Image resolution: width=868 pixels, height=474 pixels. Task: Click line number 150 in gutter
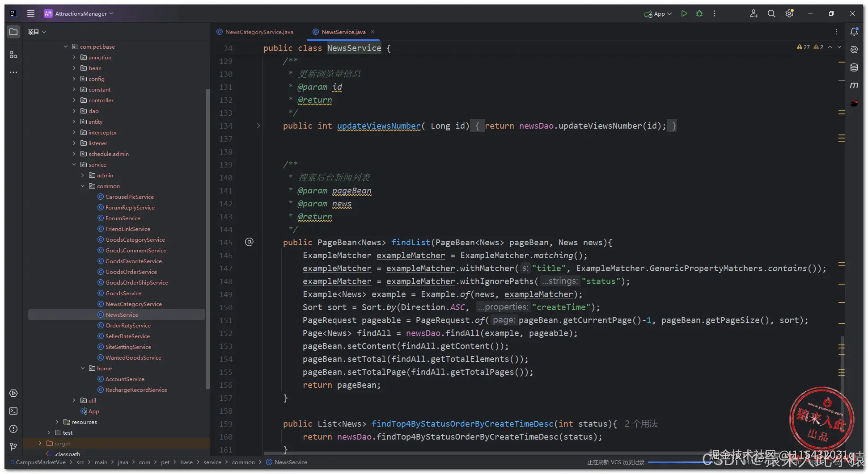226,307
